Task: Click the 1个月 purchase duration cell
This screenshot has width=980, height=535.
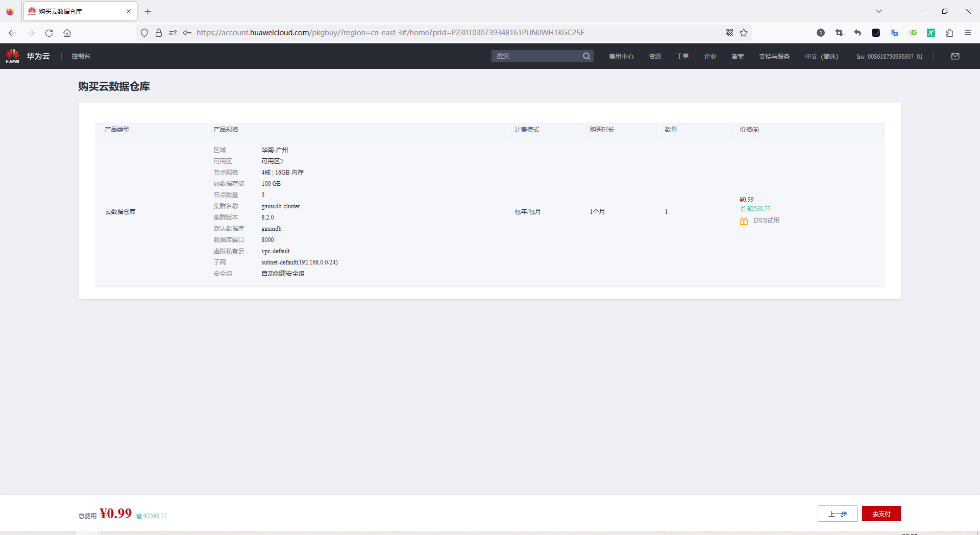Action: (x=597, y=212)
